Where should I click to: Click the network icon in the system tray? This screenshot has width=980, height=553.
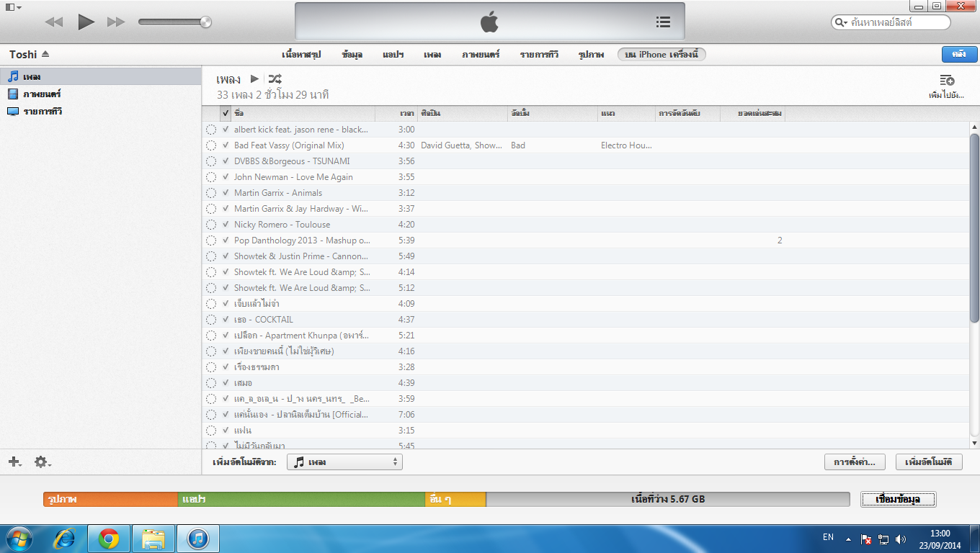click(883, 539)
